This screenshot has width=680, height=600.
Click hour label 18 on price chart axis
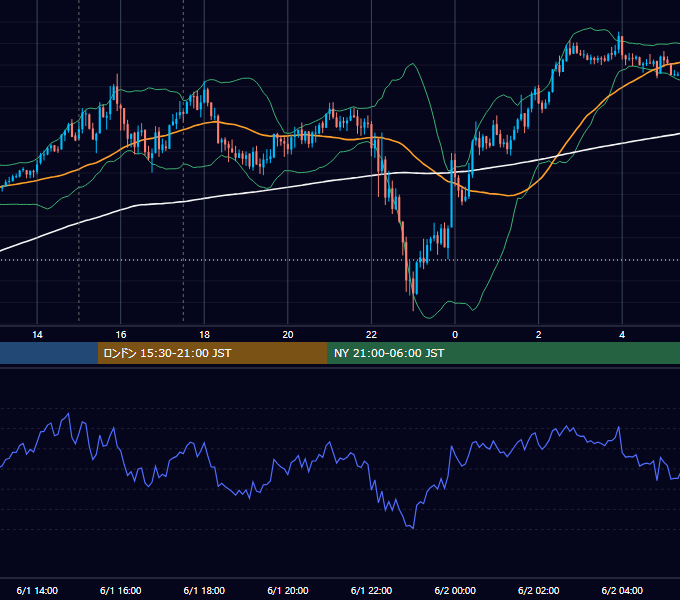coord(204,335)
